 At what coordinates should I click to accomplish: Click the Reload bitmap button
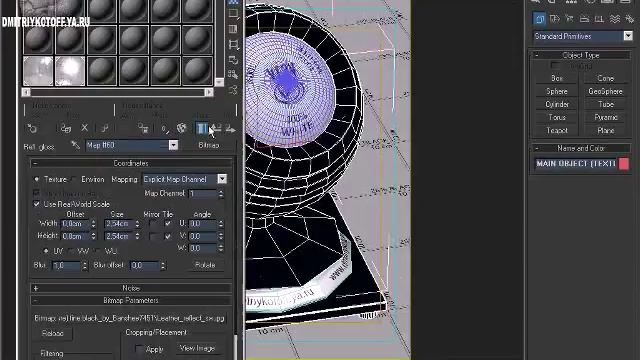tap(53, 333)
